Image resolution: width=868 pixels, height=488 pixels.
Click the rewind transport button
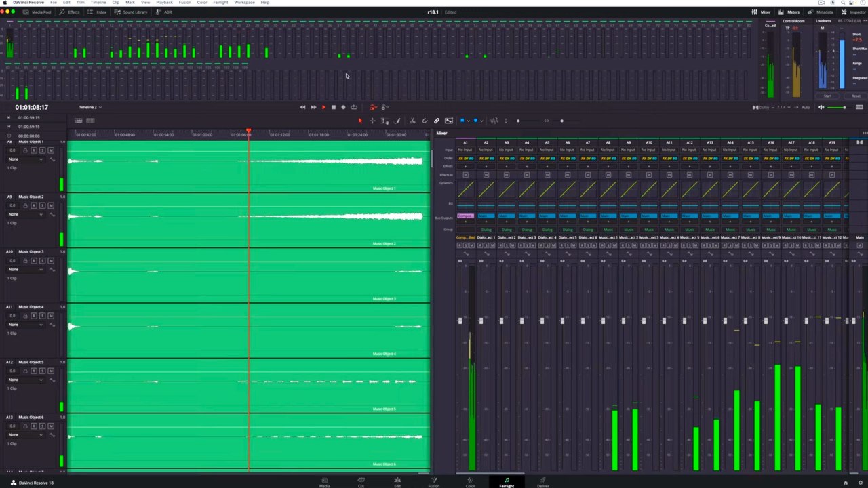[302, 107]
